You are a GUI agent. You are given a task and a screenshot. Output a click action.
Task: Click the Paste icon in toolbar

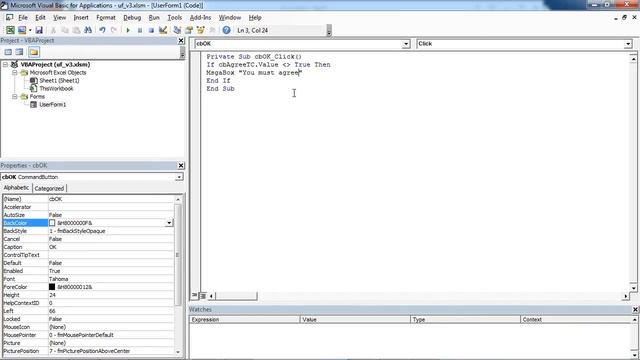pyautogui.click(x=76, y=30)
